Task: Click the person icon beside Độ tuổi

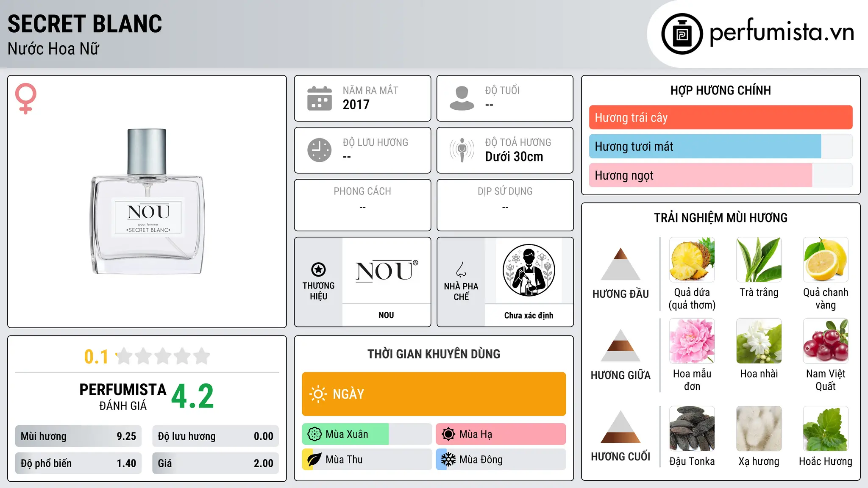Action: pos(462,98)
